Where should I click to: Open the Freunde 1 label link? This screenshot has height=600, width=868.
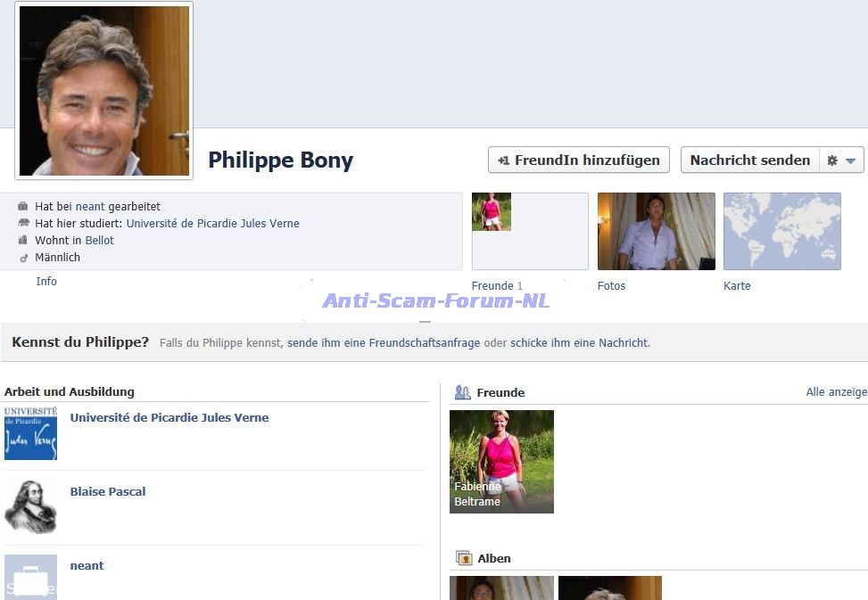pos(497,286)
